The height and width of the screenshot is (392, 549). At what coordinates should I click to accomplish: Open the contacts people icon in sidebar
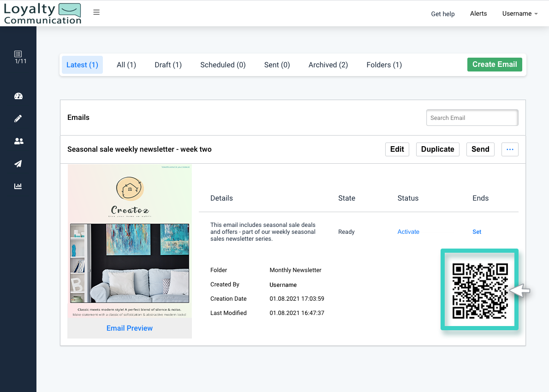[x=18, y=141]
